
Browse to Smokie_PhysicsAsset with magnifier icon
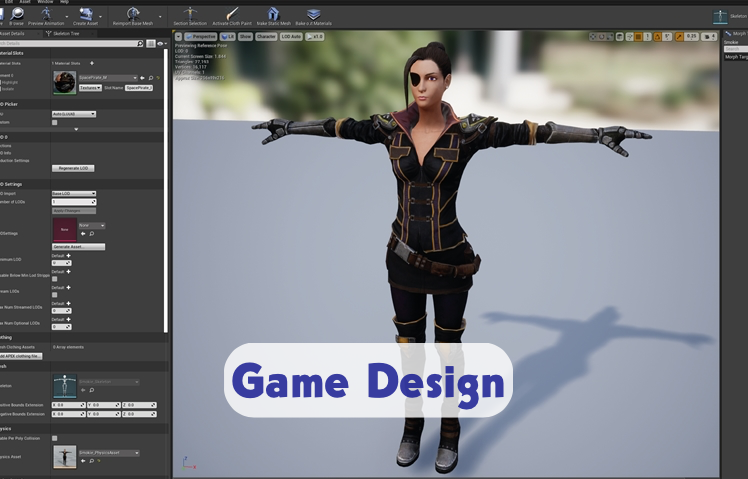coord(92,461)
